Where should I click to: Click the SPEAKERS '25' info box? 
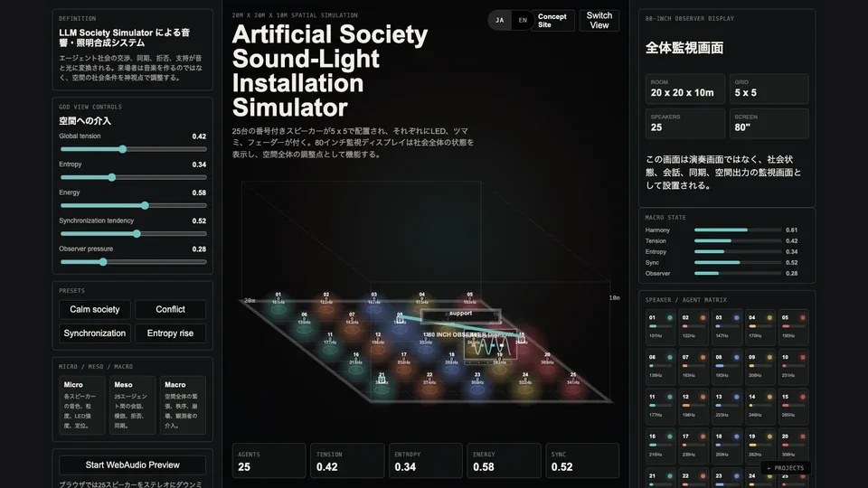tap(684, 124)
